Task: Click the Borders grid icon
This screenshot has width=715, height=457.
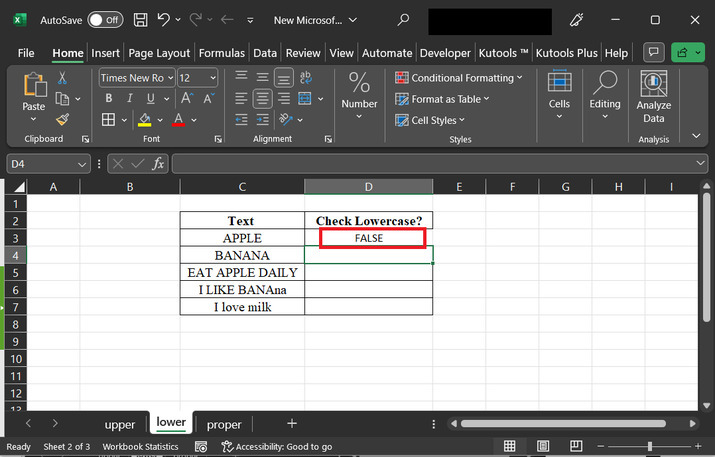Action: tap(109, 119)
